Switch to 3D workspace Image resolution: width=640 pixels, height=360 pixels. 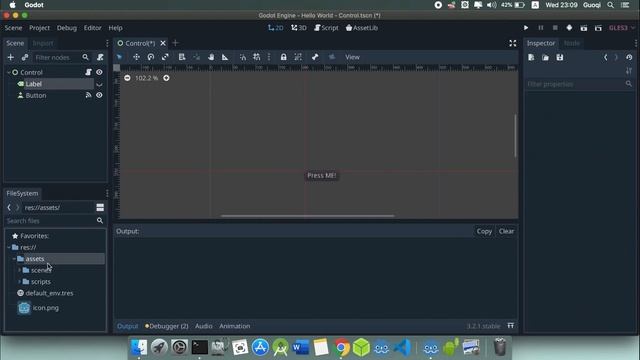pyautogui.click(x=299, y=28)
